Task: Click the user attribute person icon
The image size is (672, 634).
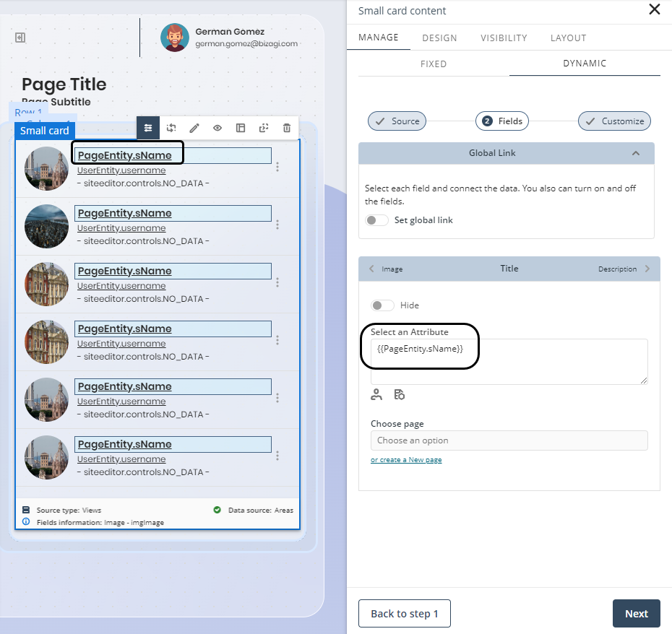Action: pos(376,394)
